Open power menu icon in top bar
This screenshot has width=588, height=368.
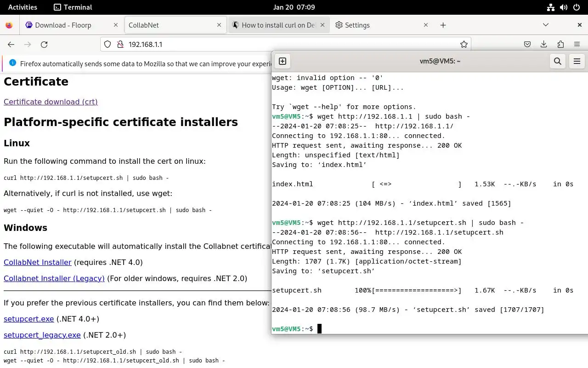577,7
